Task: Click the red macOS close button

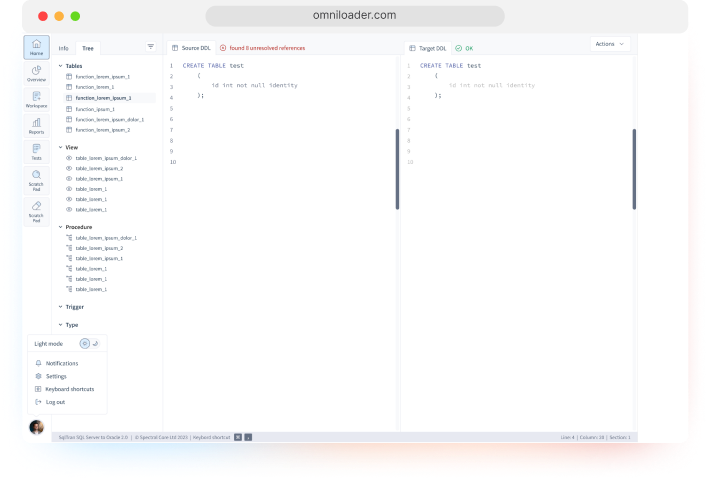Action: [43, 16]
